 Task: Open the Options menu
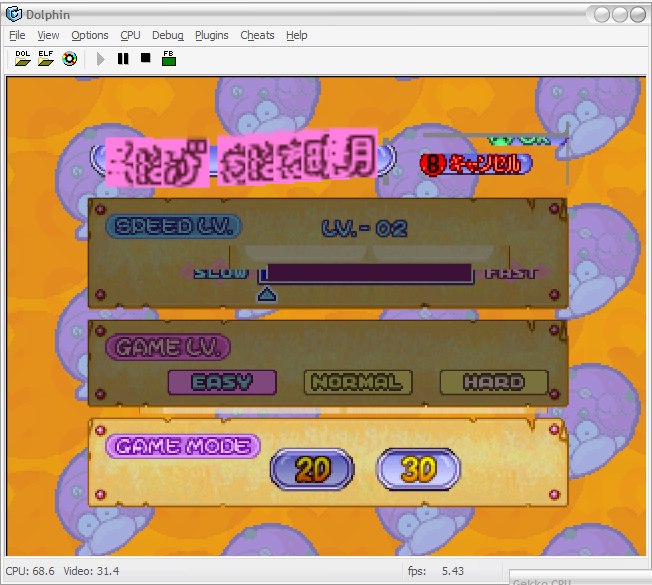pyautogui.click(x=90, y=35)
